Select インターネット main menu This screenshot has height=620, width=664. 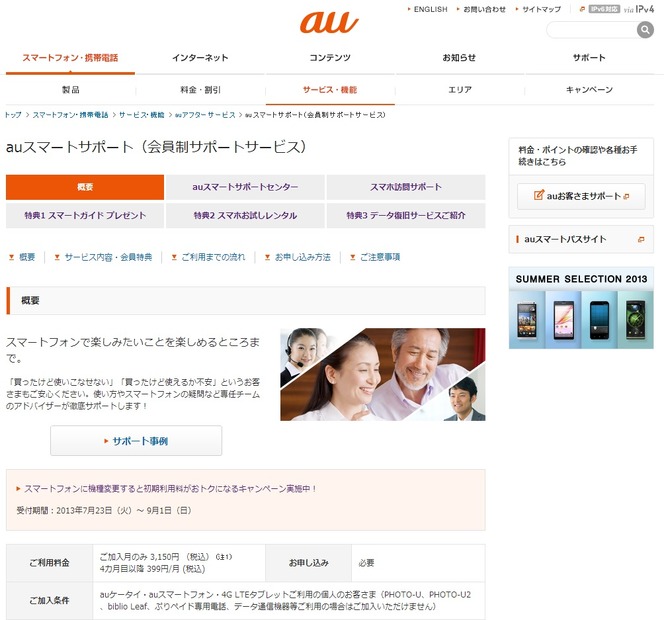point(200,58)
